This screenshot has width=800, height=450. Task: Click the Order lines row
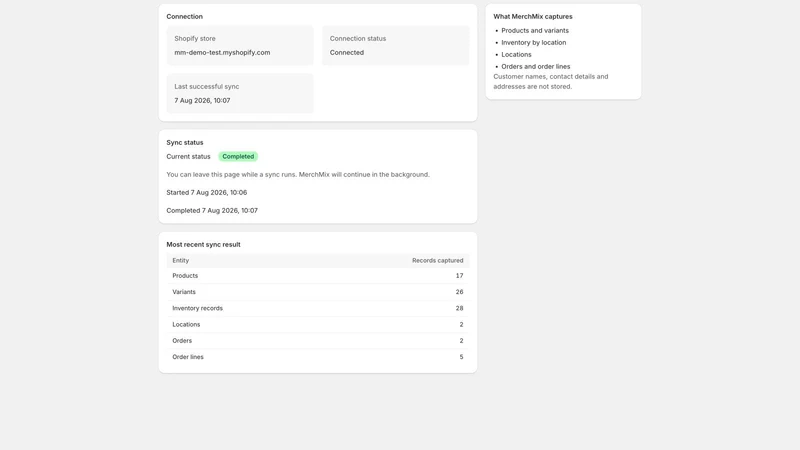point(317,357)
